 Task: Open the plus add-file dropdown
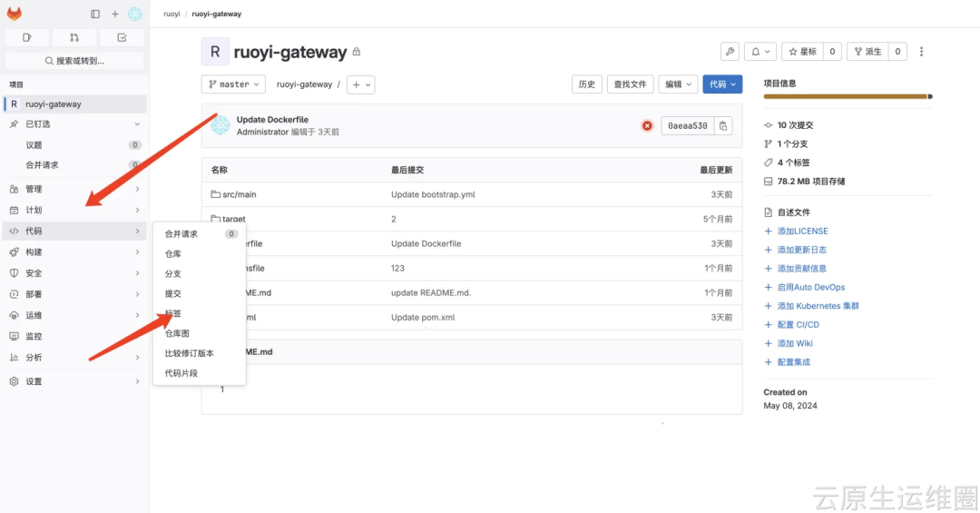tap(360, 84)
